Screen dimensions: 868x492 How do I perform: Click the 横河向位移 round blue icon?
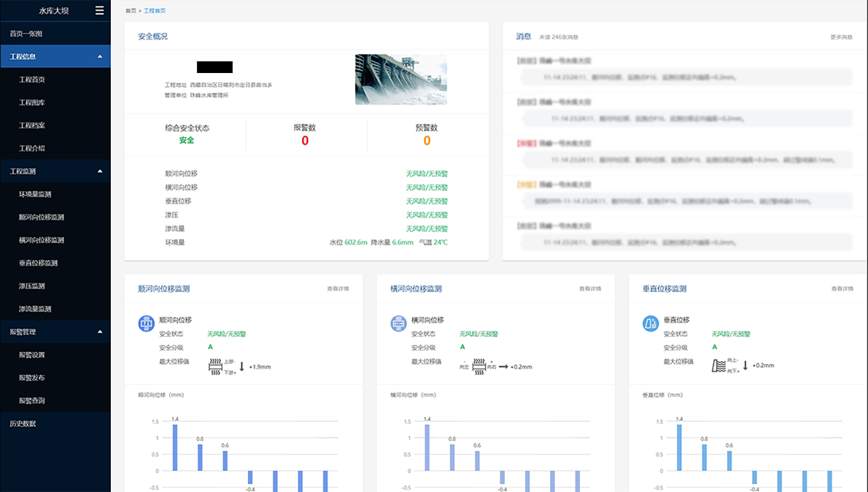click(398, 323)
